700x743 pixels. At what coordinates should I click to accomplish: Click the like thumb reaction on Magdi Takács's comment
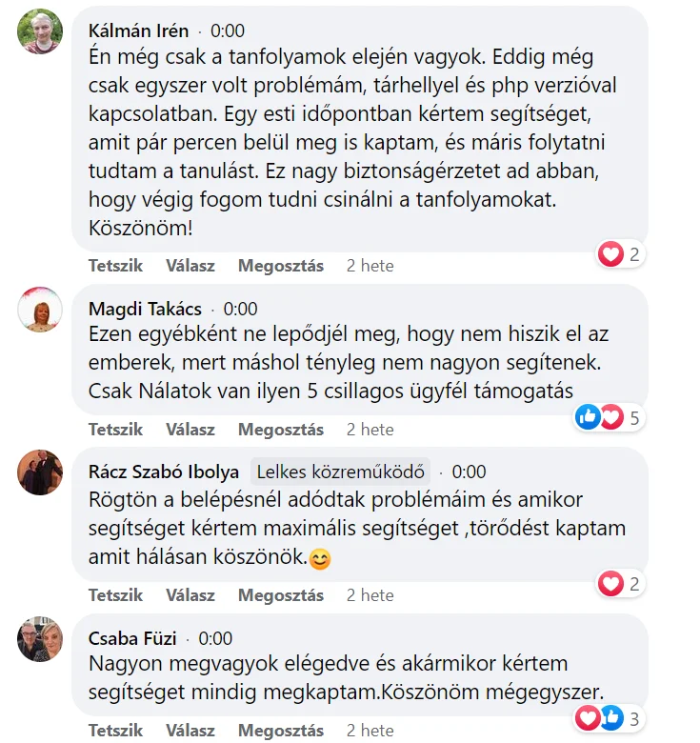[x=589, y=416]
